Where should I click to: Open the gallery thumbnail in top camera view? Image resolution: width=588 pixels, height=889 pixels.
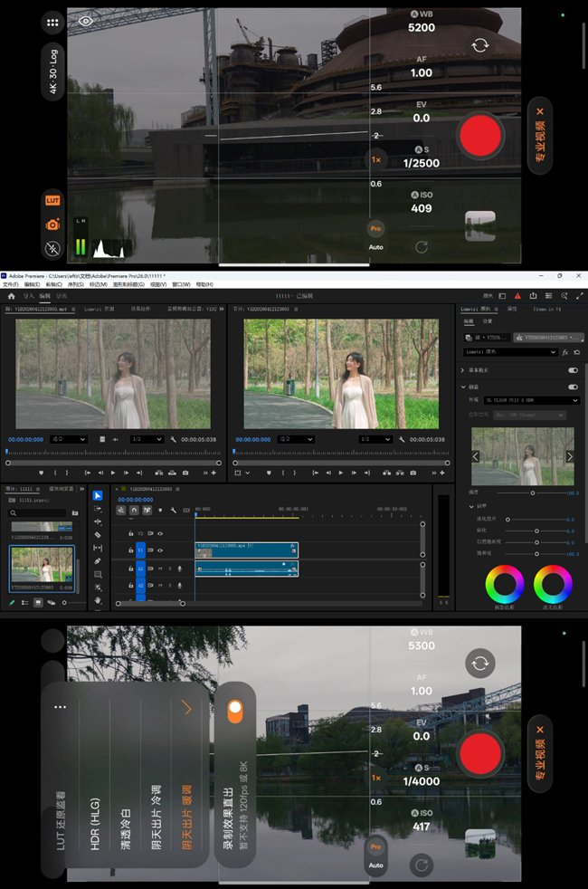479,226
